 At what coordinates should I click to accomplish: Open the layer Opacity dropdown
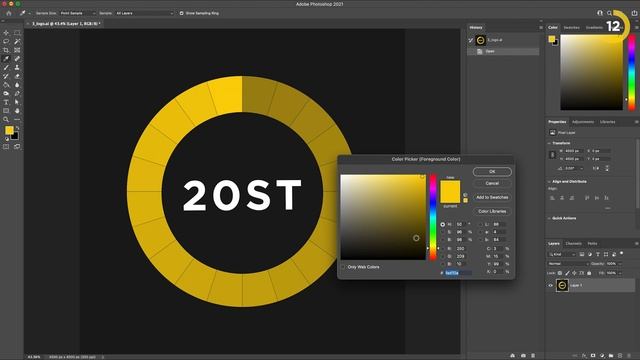(620, 264)
